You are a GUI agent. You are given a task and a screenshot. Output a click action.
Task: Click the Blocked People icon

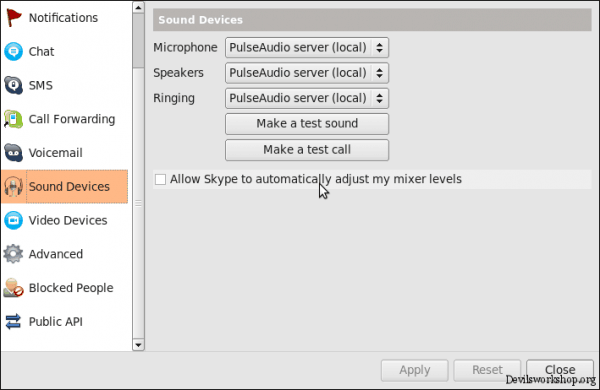(13, 287)
